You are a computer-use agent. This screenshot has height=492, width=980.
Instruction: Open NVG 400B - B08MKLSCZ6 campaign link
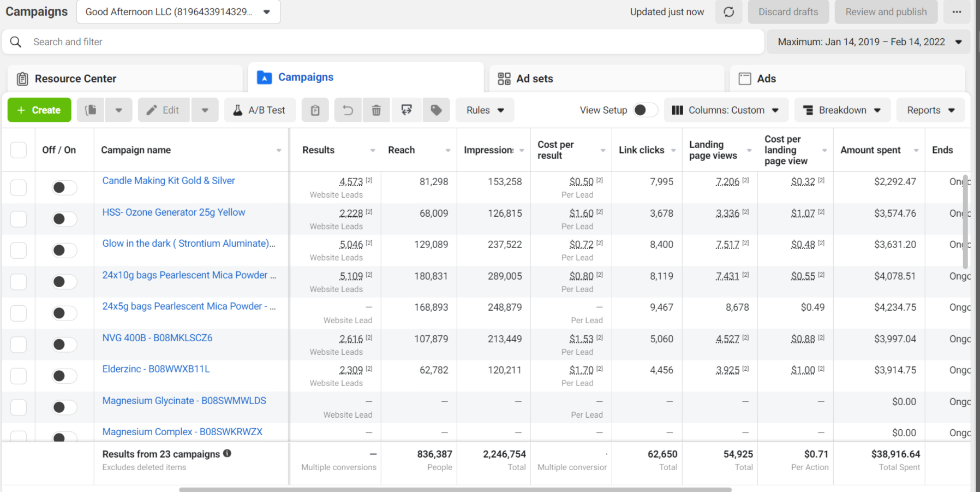pyautogui.click(x=157, y=338)
